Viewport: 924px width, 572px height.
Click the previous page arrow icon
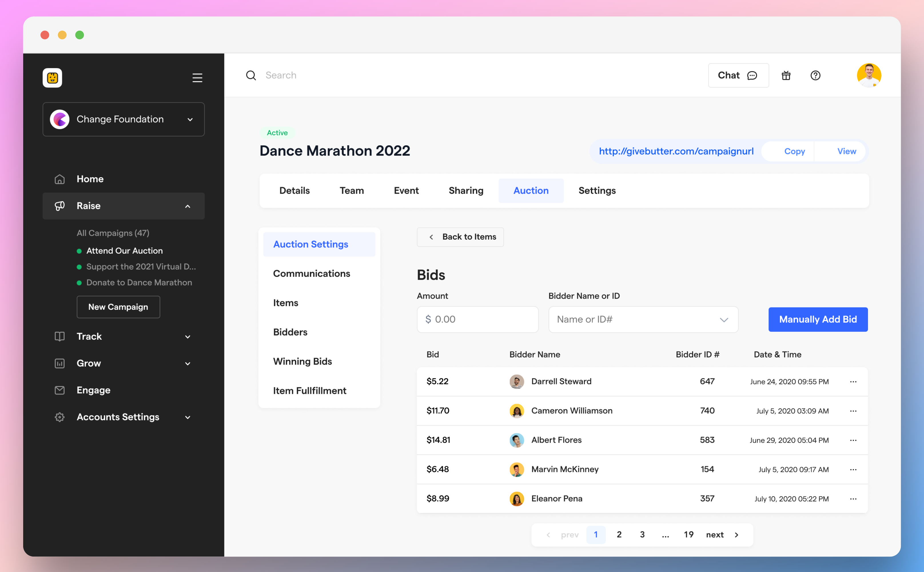pos(548,535)
